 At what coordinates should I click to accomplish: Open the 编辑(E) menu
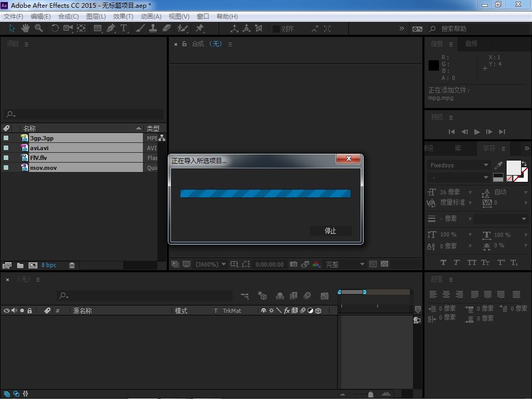tap(41, 16)
